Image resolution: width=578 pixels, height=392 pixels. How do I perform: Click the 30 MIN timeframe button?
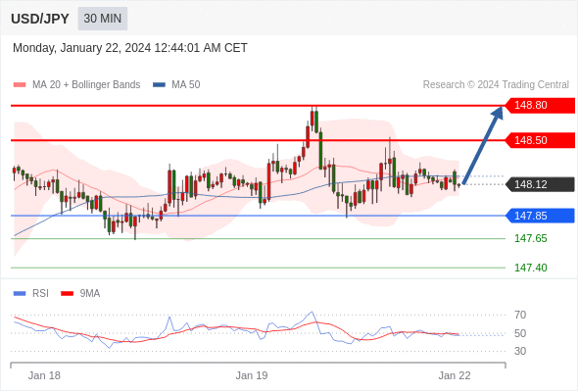(x=103, y=19)
